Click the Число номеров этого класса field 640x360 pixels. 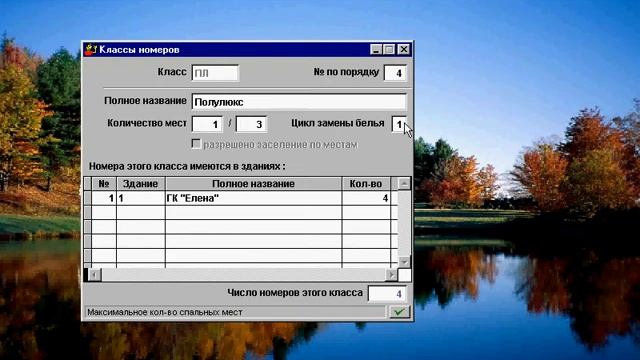[x=387, y=293]
